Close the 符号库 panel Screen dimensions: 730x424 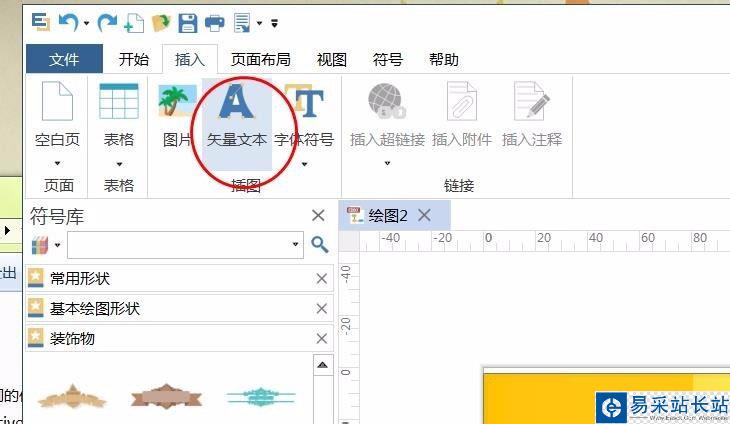318,215
